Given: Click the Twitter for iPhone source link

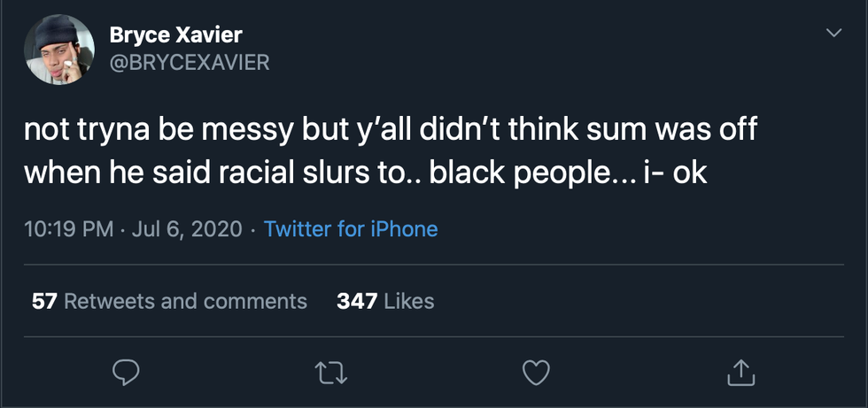Looking at the screenshot, I should (351, 229).
